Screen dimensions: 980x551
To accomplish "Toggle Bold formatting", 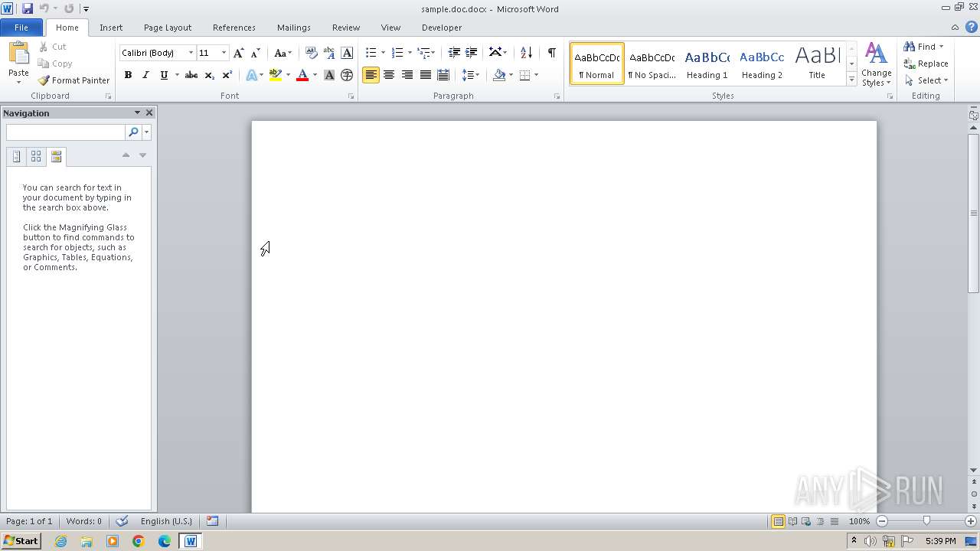I will coord(128,75).
